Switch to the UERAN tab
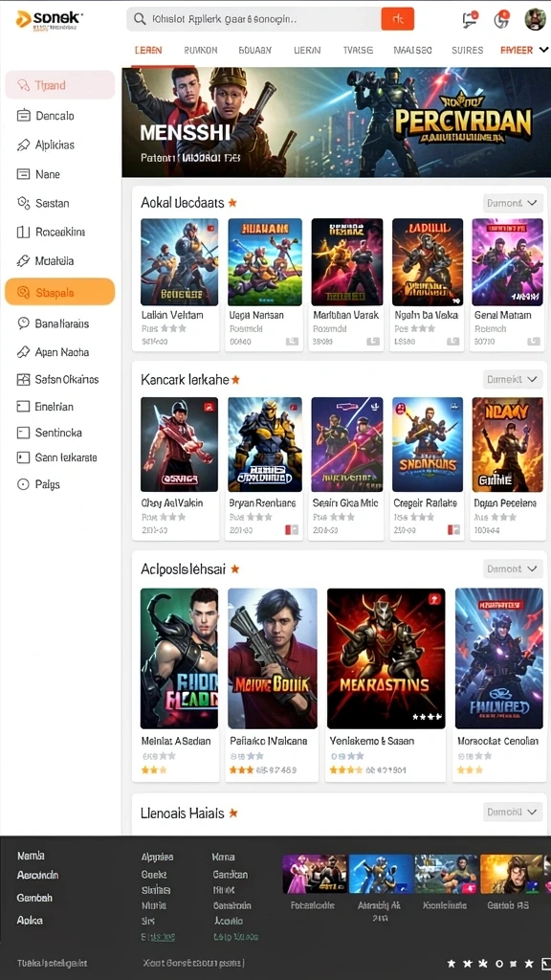 pyautogui.click(x=307, y=50)
